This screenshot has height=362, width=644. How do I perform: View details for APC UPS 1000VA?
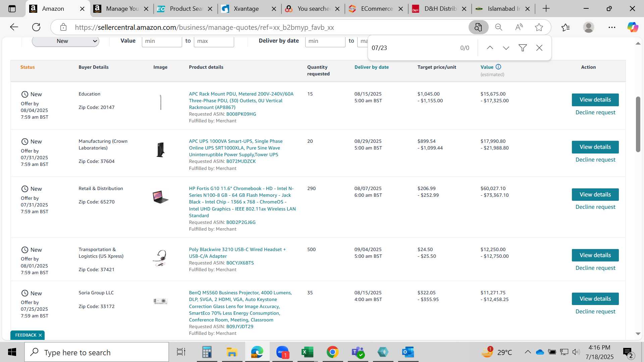[595, 147]
